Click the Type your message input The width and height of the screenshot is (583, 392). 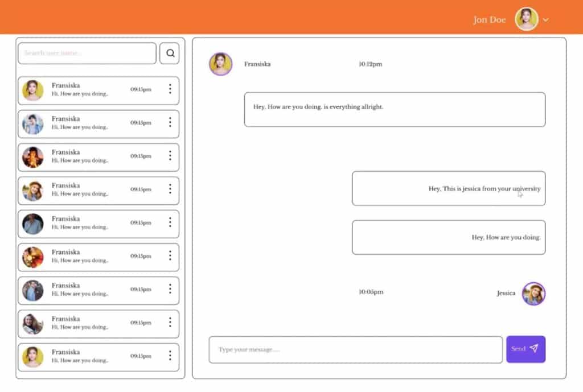(355, 349)
